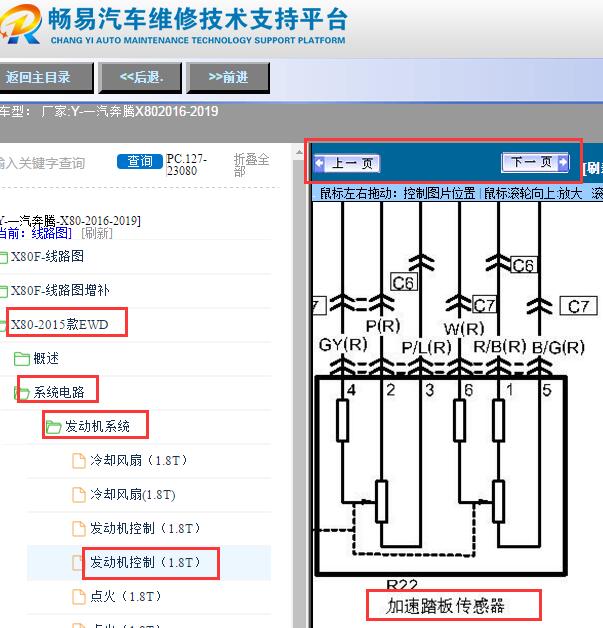
Task: Open unhighlighted 发动机控制（1.8T）entry
Action: 145,528
